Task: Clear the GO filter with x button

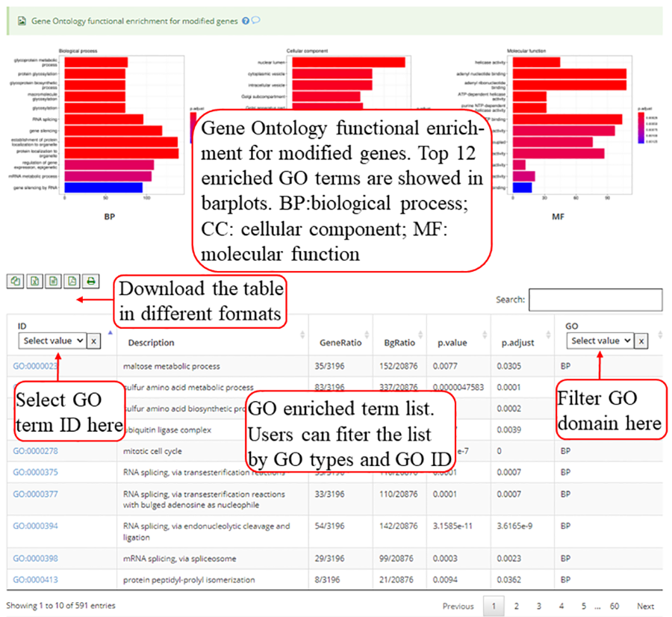Action: pyautogui.click(x=641, y=341)
